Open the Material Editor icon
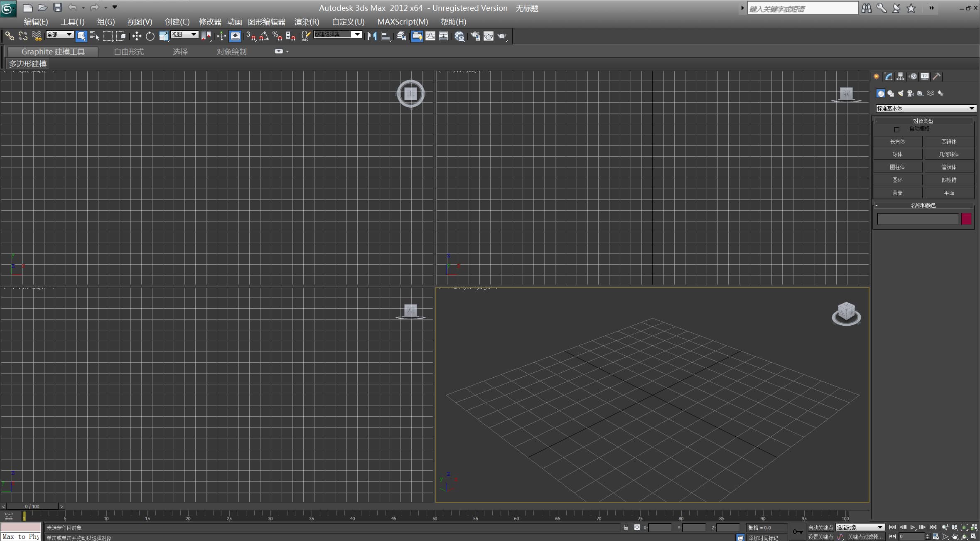 tap(459, 37)
